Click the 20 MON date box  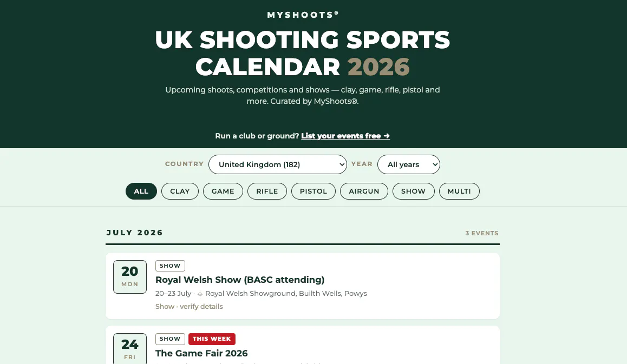[x=130, y=277]
